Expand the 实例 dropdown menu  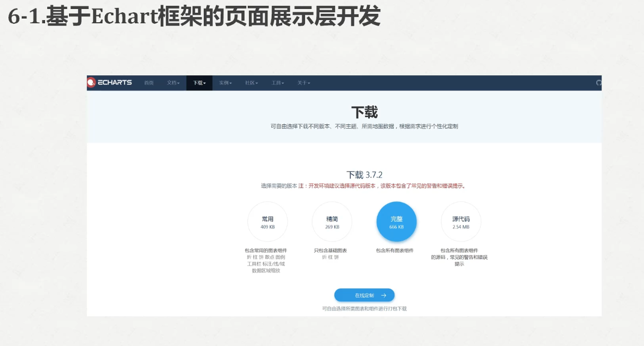[x=225, y=83]
